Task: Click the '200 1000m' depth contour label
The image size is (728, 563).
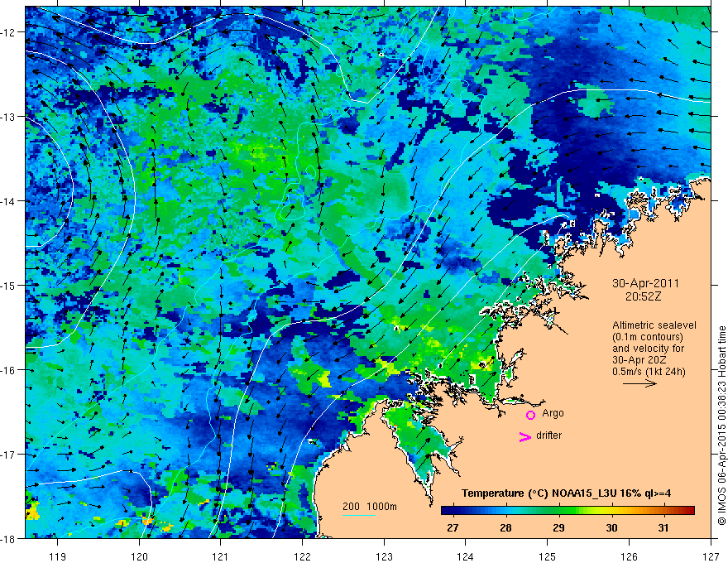Action: point(370,507)
